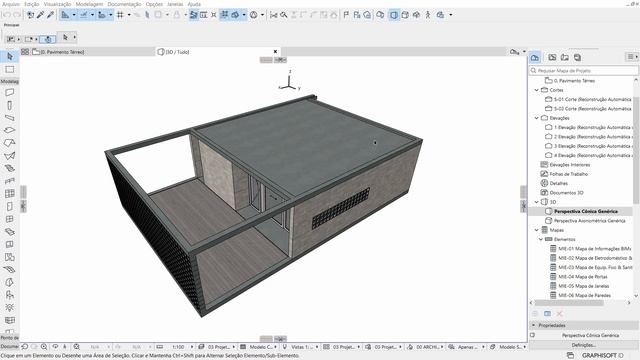Select the Arrow selection tool in toolbox

pos(10,56)
